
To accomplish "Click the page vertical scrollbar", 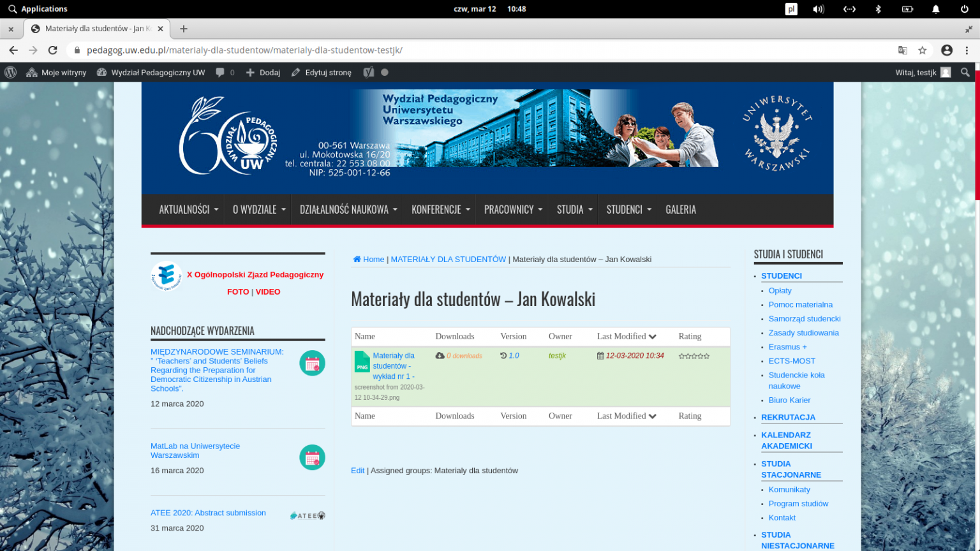I will (977, 134).
